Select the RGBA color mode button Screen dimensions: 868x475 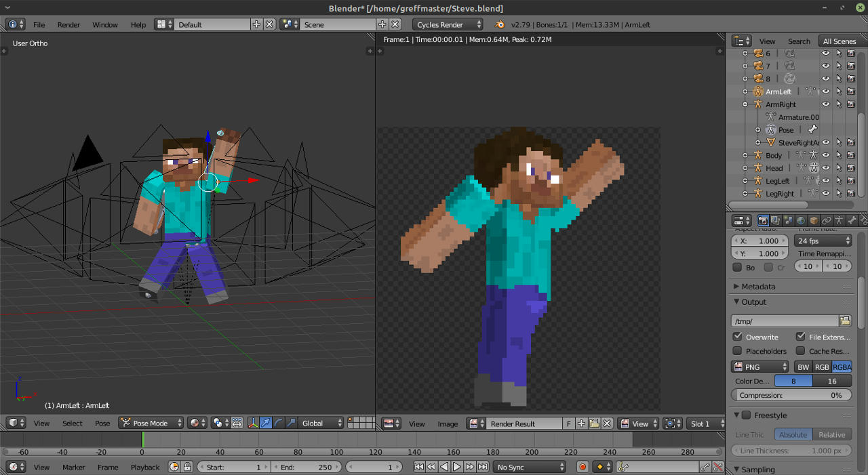point(842,367)
